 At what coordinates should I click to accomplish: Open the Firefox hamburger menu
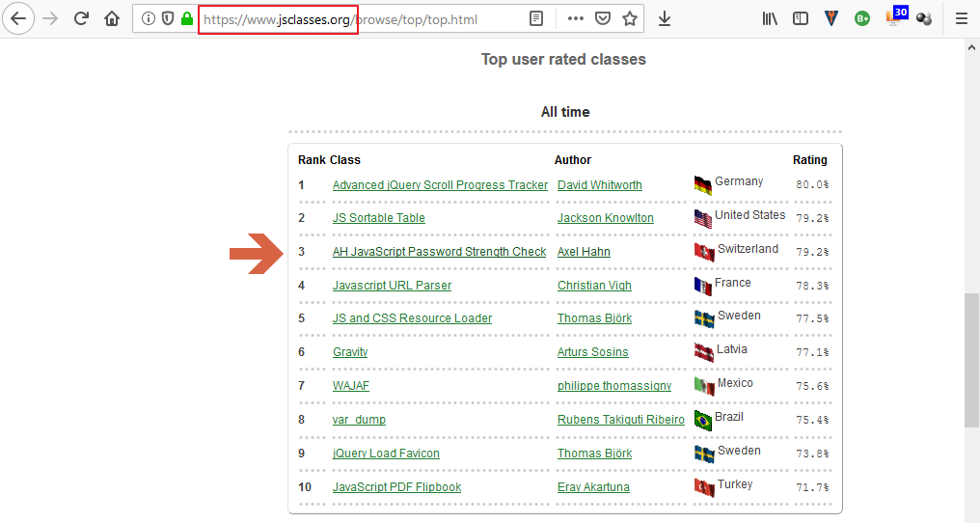pos(962,18)
